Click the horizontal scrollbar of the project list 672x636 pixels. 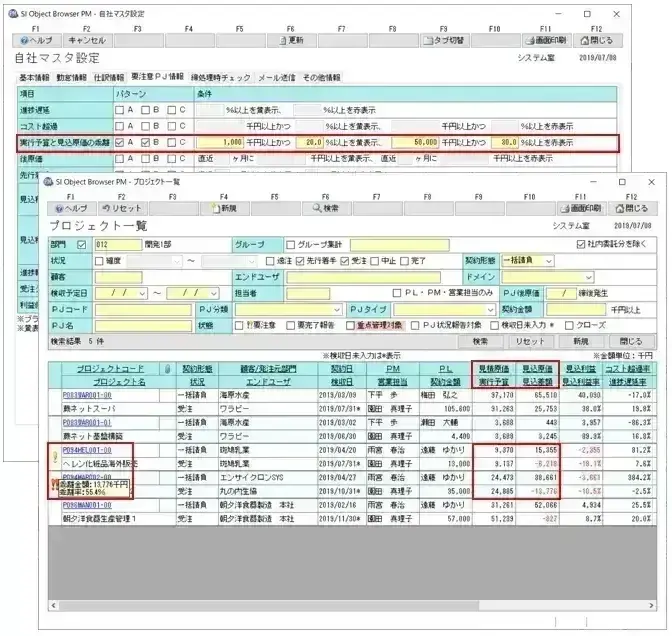point(268,605)
